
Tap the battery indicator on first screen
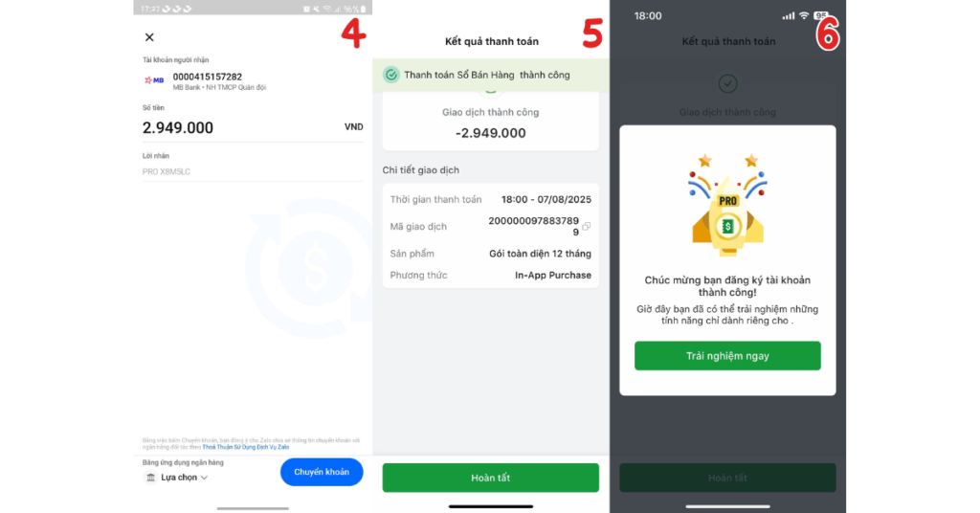363,9
